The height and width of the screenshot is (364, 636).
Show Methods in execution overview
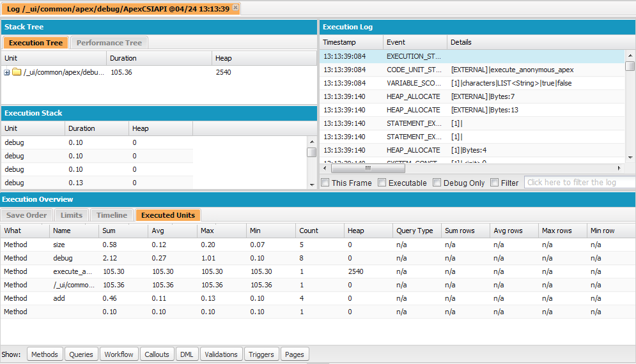(x=45, y=354)
